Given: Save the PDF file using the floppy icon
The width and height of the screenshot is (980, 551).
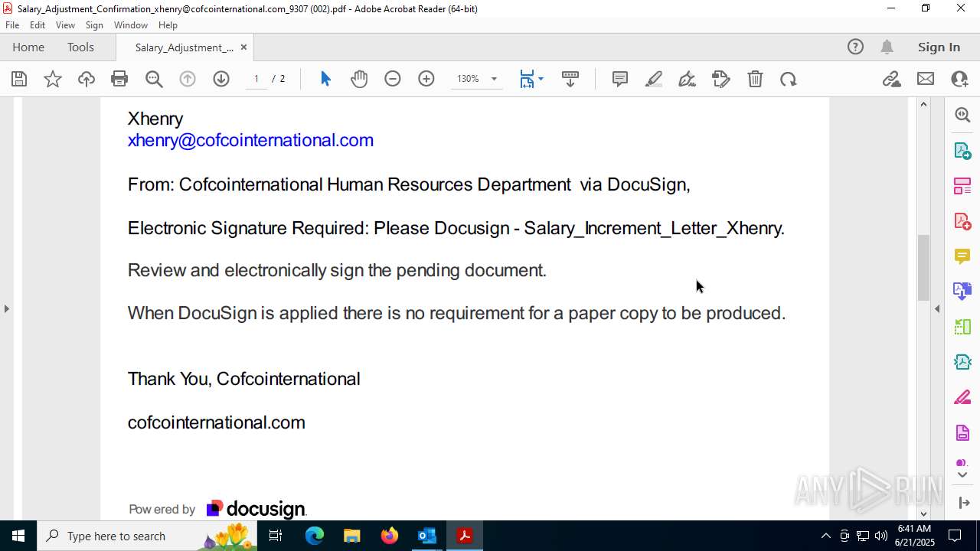Looking at the screenshot, I should click(19, 79).
